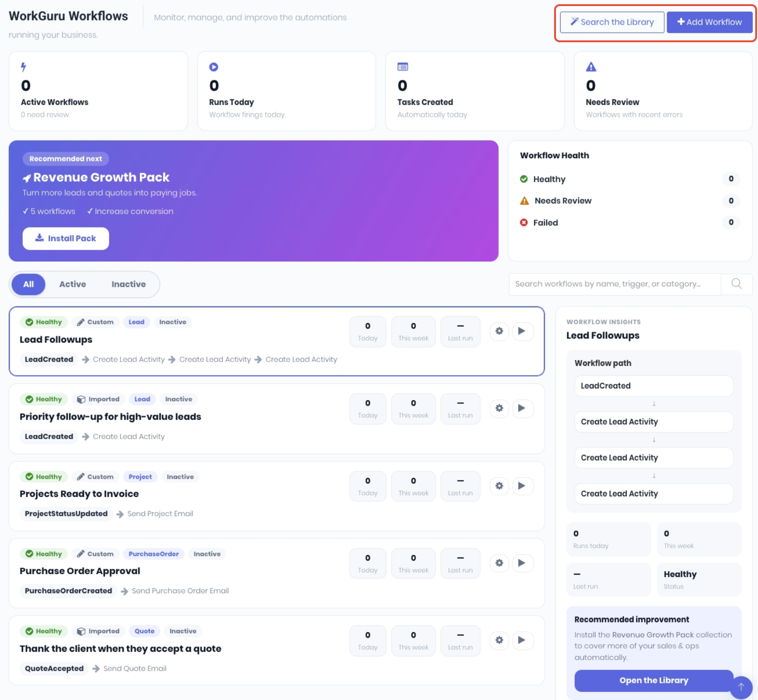
Task: Open settings gear for Priority follow-up workflow
Action: pyautogui.click(x=499, y=408)
